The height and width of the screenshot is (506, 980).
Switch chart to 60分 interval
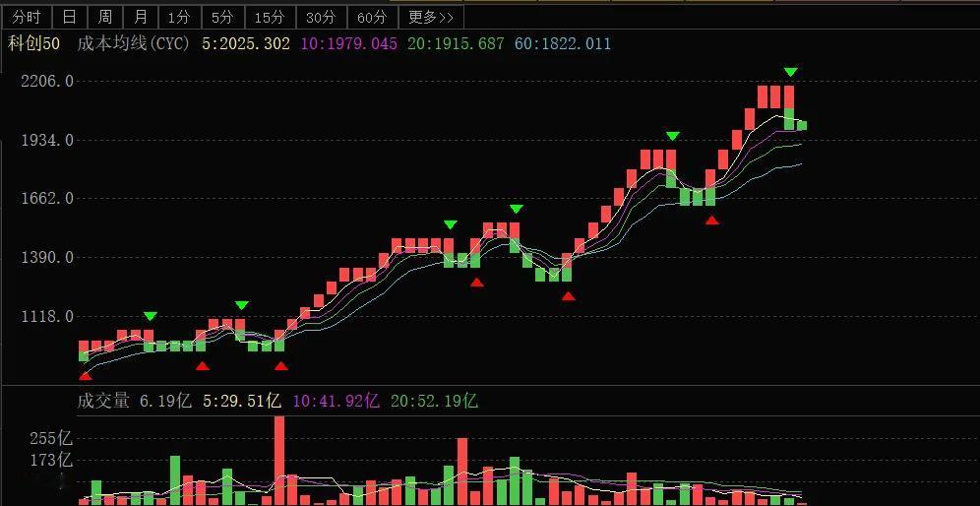coord(372,17)
